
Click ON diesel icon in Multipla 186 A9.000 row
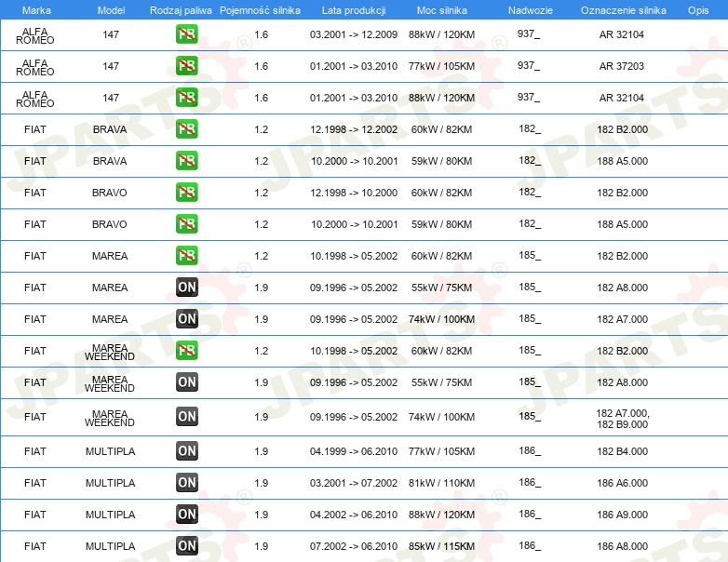(186, 515)
